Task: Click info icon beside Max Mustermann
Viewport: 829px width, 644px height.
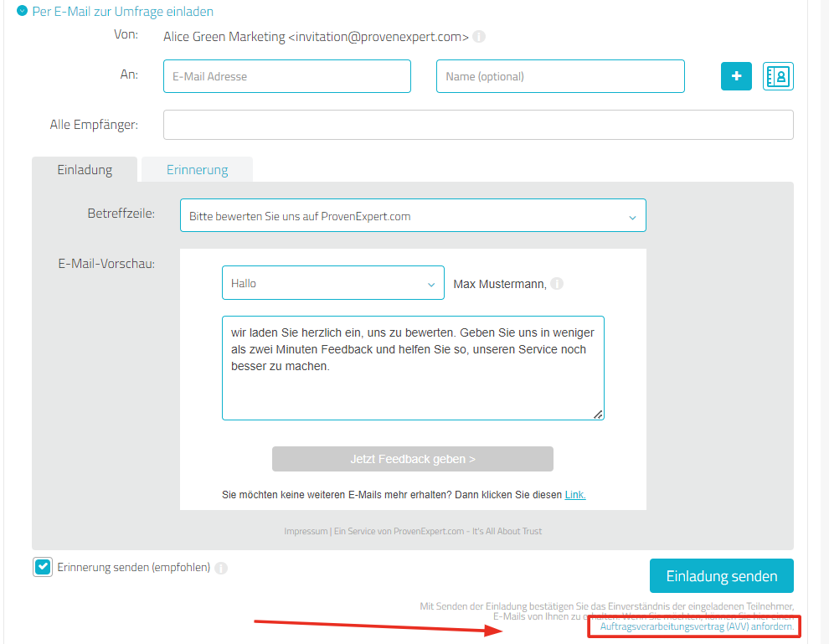Action: click(557, 284)
